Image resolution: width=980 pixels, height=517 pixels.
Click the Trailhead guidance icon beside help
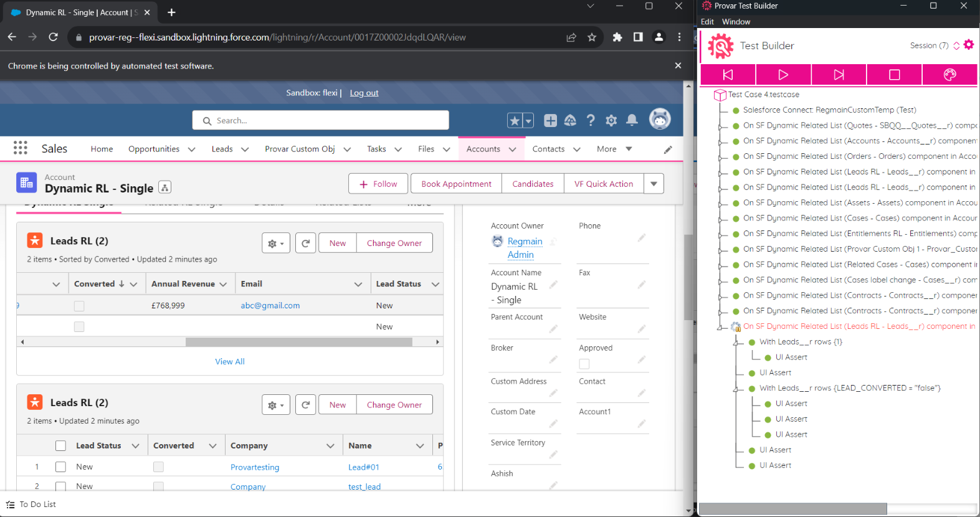[570, 120]
